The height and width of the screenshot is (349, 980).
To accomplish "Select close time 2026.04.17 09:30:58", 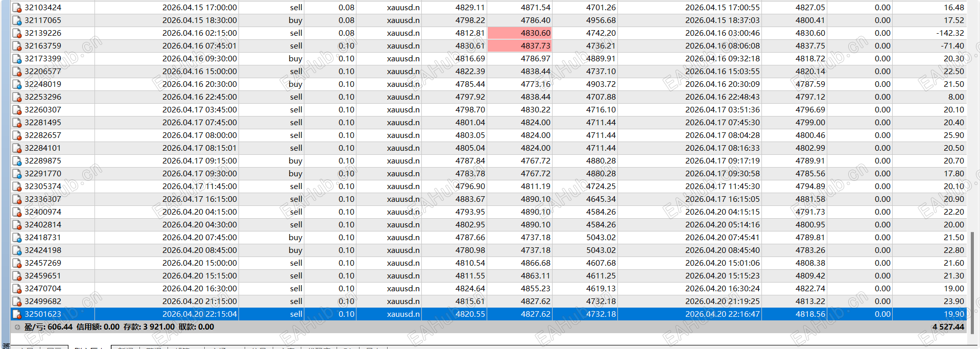I will 723,174.
